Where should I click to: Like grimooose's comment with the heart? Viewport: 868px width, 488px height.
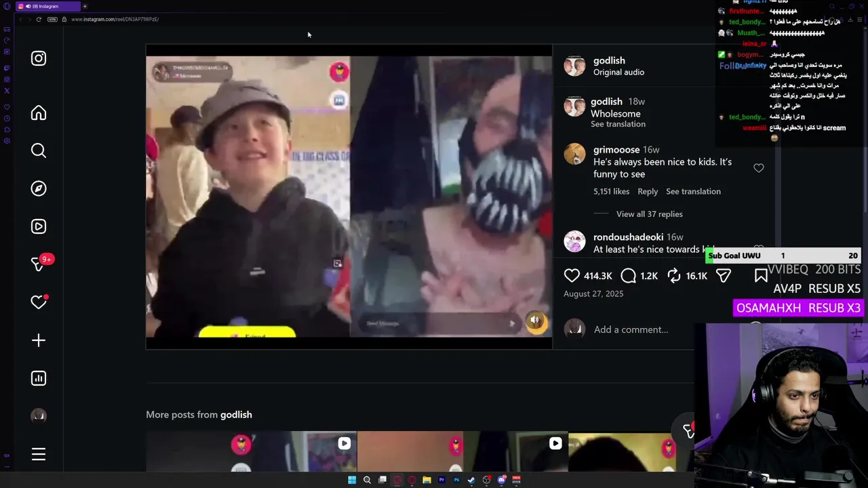pyautogui.click(x=759, y=168)
